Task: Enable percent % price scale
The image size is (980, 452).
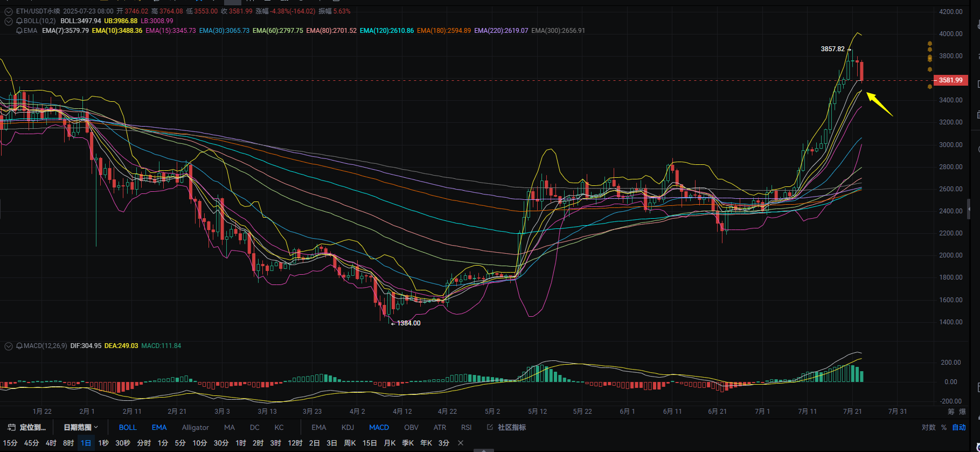Action: (x=944, y=427)
